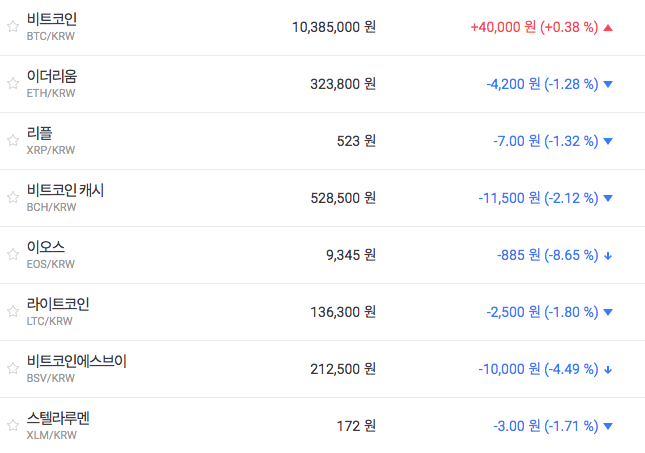The width and height of the screenshot is (645, 453).
Task: Click the blue down triangle for 이더리움
Action: (x=608, y=84)
